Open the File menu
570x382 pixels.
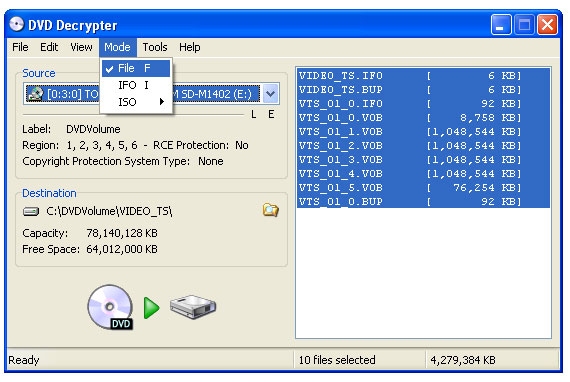click(20, 47)
